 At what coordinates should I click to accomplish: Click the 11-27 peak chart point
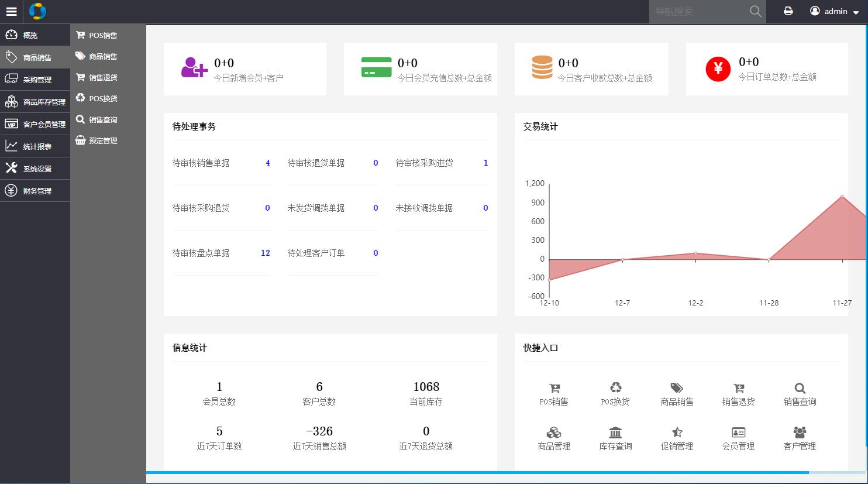click(842, 196)
